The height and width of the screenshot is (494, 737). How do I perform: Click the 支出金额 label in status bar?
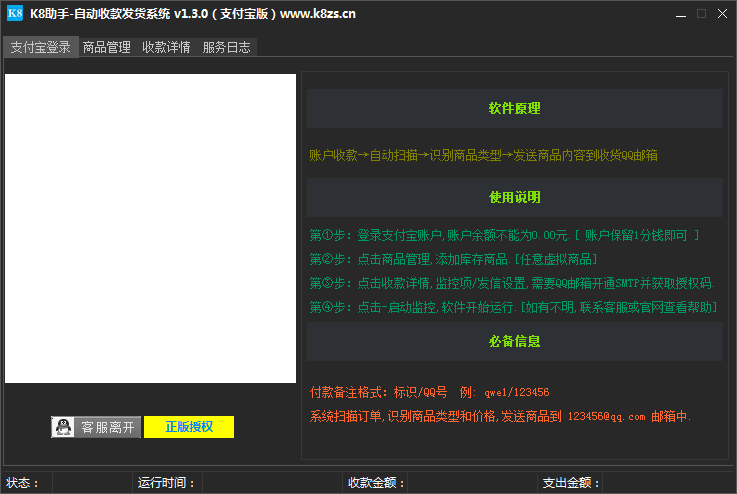[571, 483]
